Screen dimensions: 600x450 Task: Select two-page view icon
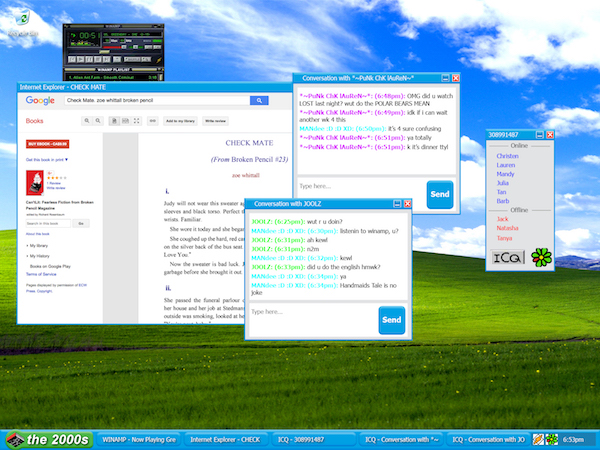click(125, 121)
